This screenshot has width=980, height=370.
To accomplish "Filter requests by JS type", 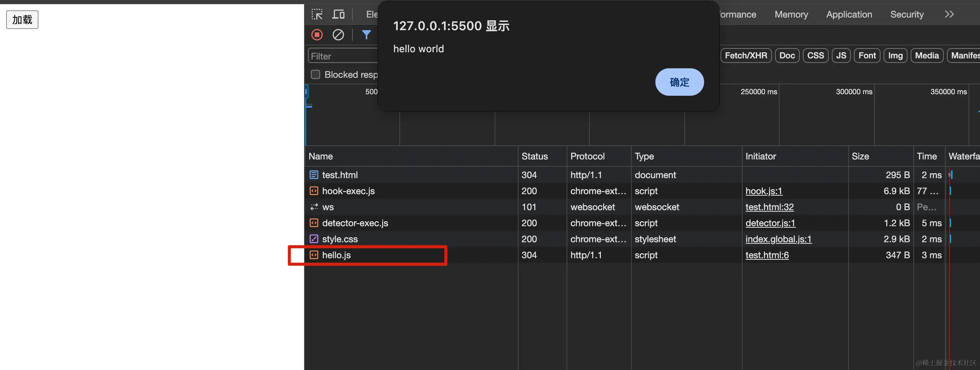I will [841, 56].
